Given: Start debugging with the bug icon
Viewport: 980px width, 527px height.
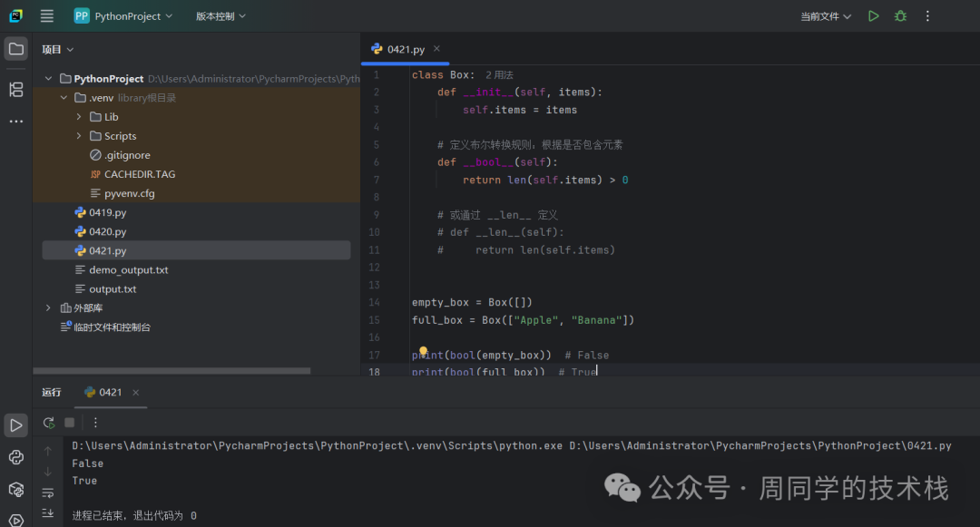Looking at the screenshot, I should tap(900, 16).
